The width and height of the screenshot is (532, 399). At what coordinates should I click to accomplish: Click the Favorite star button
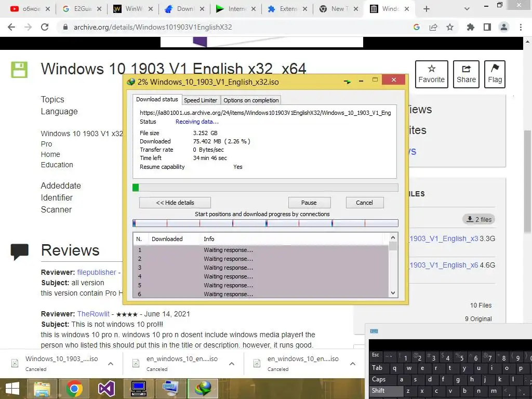coord(432,74)
